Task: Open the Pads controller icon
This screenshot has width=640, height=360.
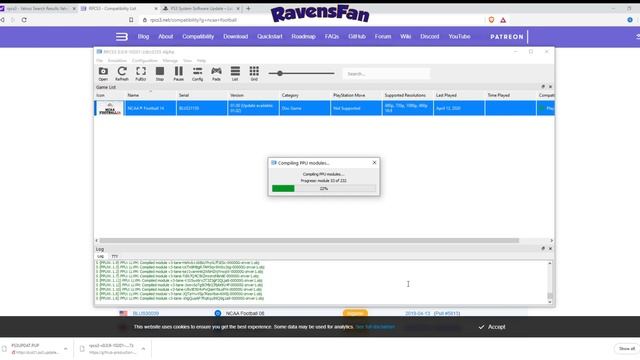Action: [216, 73]
